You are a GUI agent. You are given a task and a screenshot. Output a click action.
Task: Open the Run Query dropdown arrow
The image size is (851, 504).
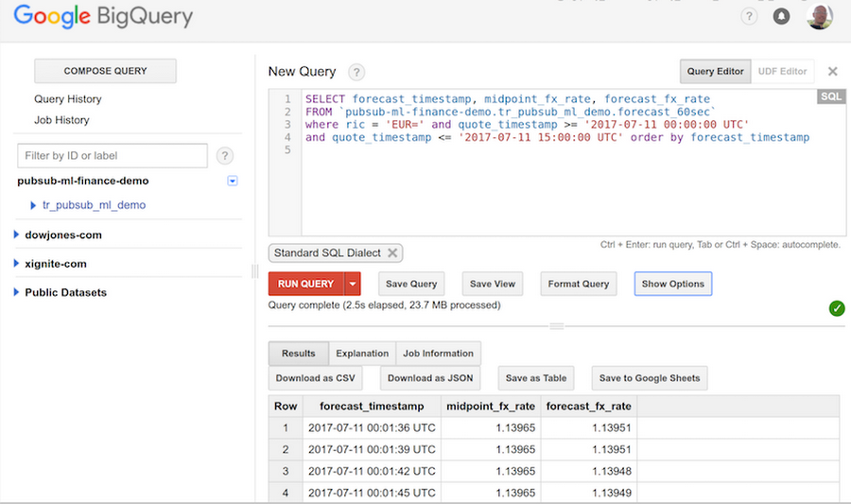pyautogui.click(x=353, y=284)
